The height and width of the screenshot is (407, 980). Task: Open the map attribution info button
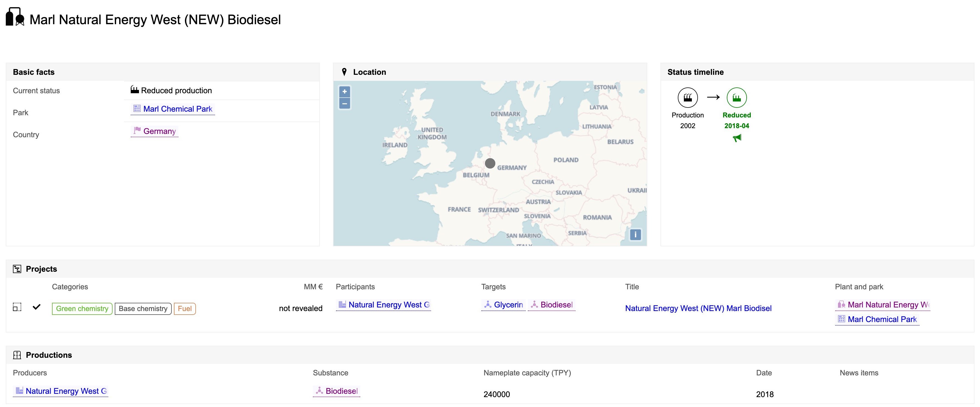pos(635,235)
